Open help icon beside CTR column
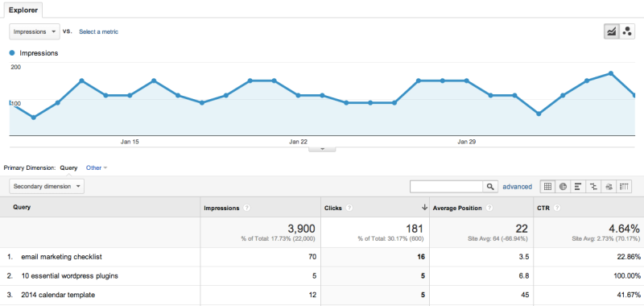 pos(556,209)
